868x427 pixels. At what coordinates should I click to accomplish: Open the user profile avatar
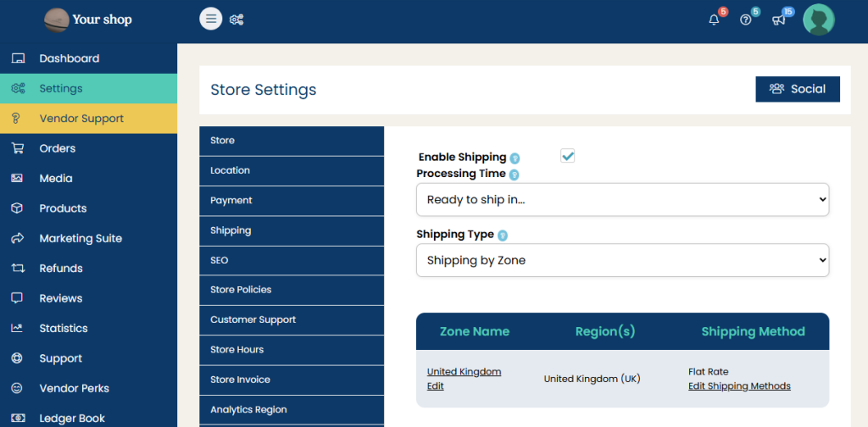point(818,19)
